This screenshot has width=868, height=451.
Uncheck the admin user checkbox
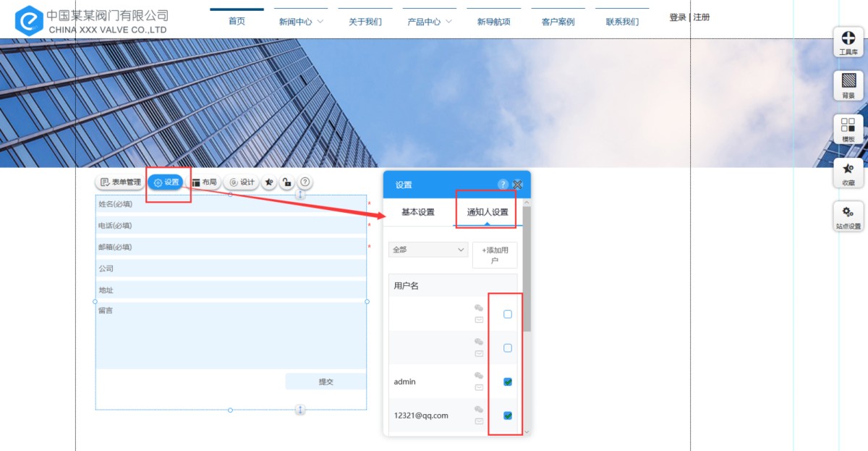pos(508,382)
